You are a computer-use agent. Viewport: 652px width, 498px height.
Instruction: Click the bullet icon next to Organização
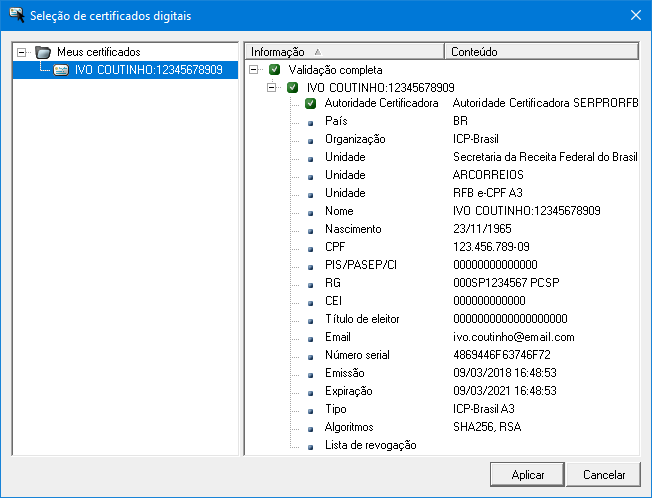(x=310, y=141)
